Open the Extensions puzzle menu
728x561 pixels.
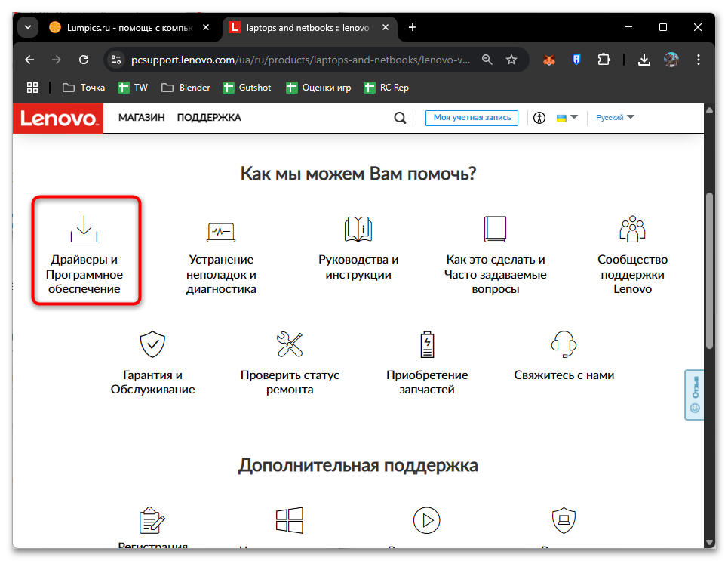(604, 60)
